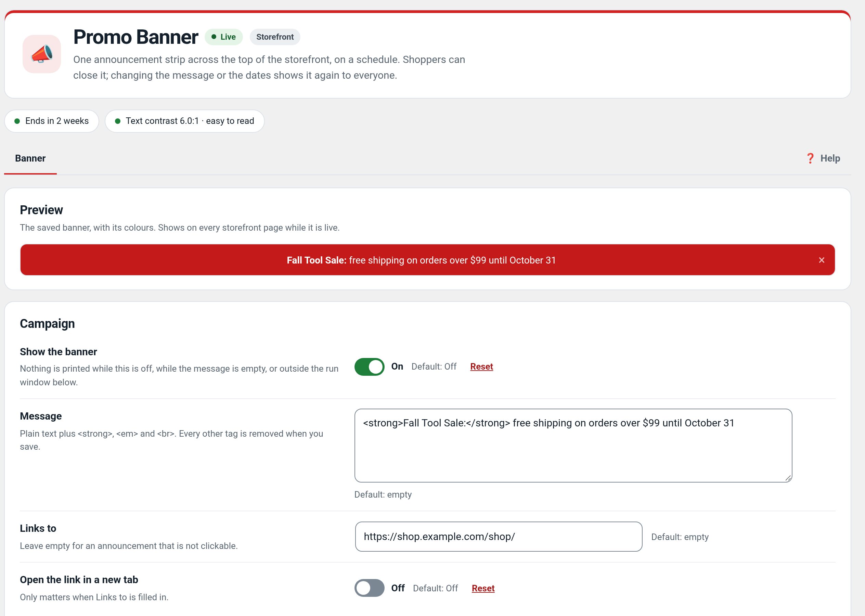Click into the Message text area
865x616 pixels.
573,445
